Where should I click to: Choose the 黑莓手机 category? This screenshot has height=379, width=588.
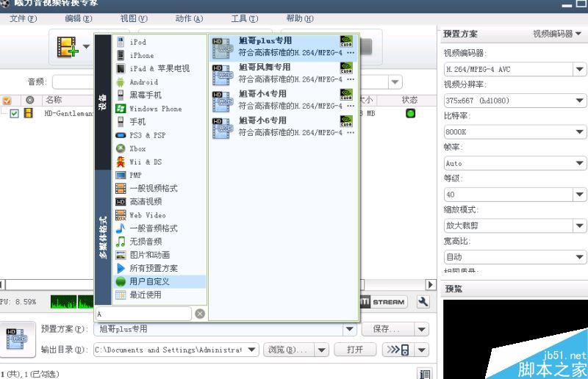pyautogui.click(x=159, y=95)
